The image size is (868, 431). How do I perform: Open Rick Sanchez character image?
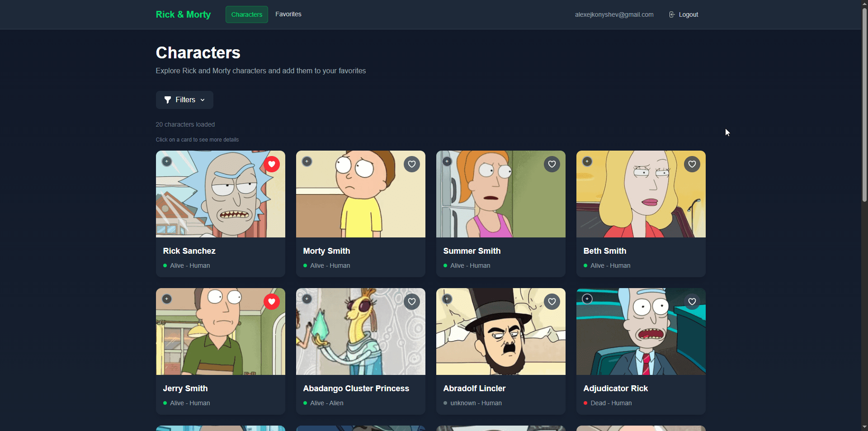pyautogui.click(x=221, y=194)
